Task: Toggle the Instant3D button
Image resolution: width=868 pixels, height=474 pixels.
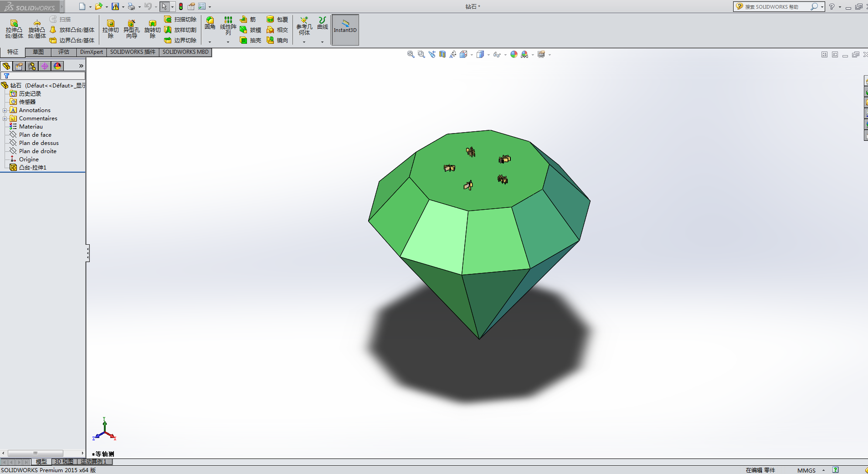Action: click(x=345, y=30)
